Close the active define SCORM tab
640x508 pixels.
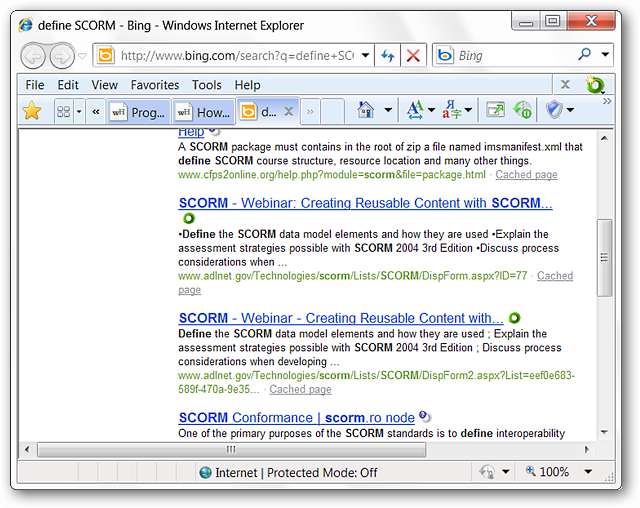click(x=289, y=112)
